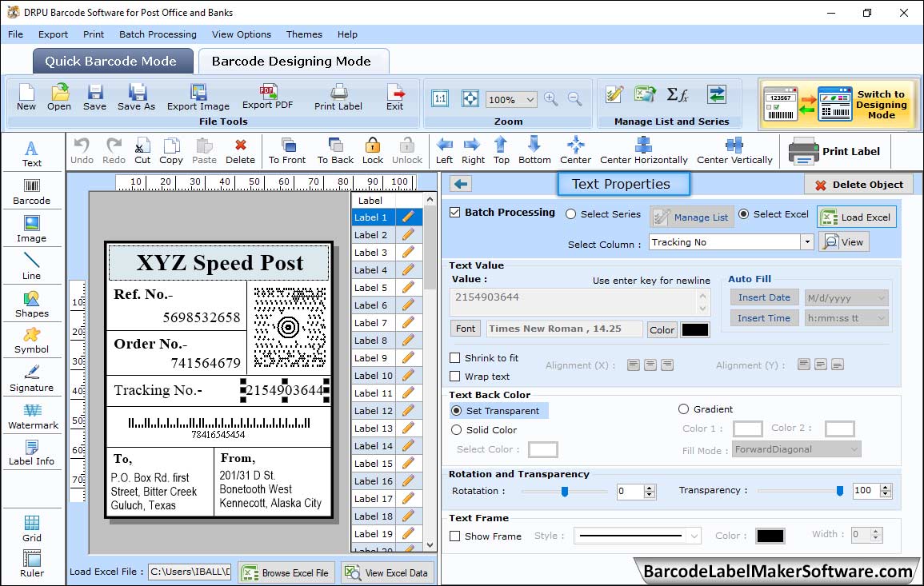Select Gradient back color option
This screenshot has height=586, width=924.
(x=683, y=409)
